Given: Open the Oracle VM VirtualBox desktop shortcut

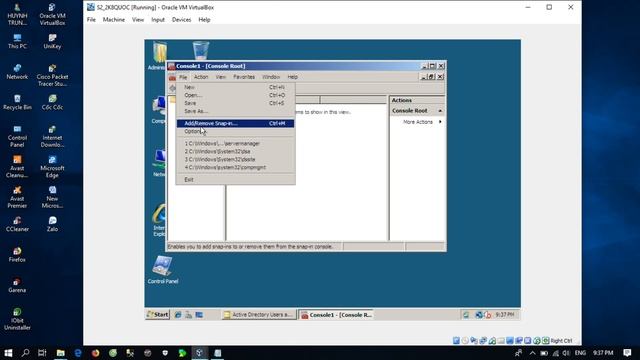Looking at the screenshot, I should pos(52,14).
